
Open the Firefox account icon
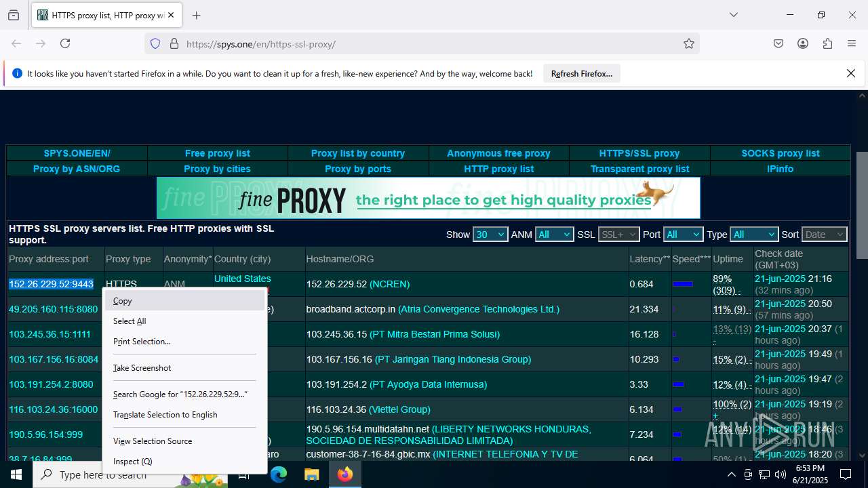coord(803,43)
